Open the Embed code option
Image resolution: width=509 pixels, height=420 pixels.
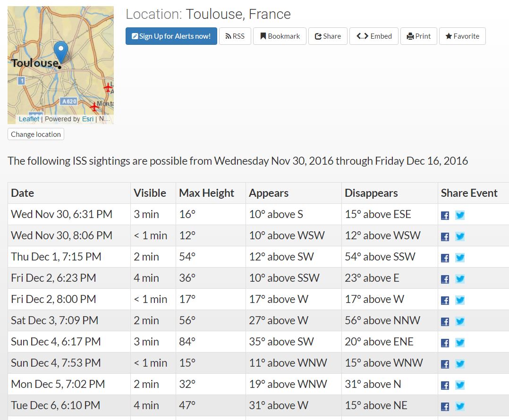374,36
